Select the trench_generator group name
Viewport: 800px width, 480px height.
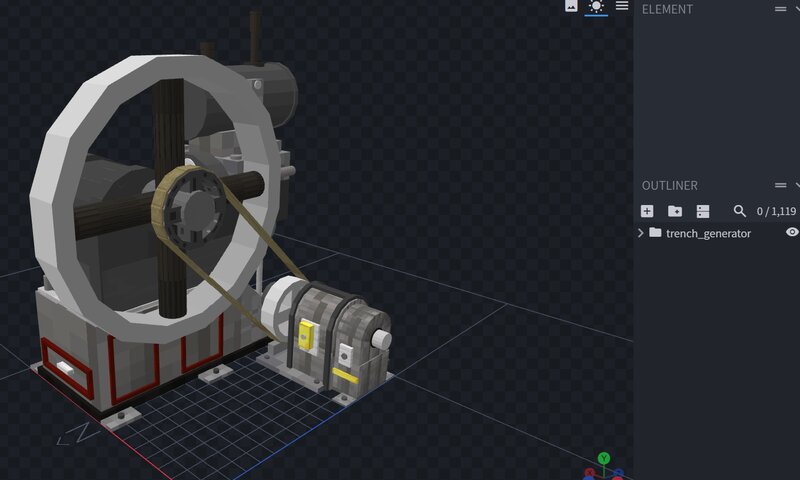pyautogui.click(x=708, y=233)
